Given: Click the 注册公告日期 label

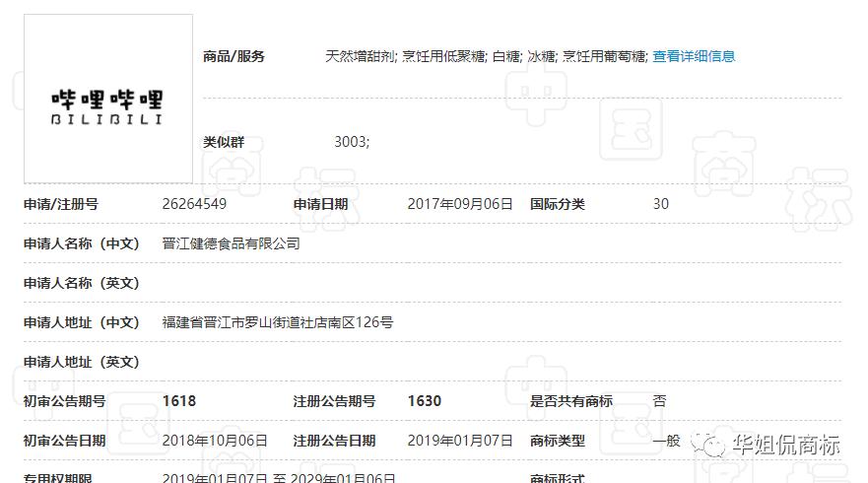Looking at the screenshot, I should pos(334,441).
